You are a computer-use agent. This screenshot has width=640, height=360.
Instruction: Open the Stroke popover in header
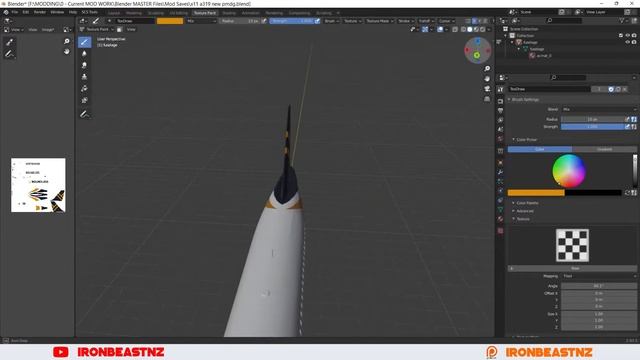[405, 21]
